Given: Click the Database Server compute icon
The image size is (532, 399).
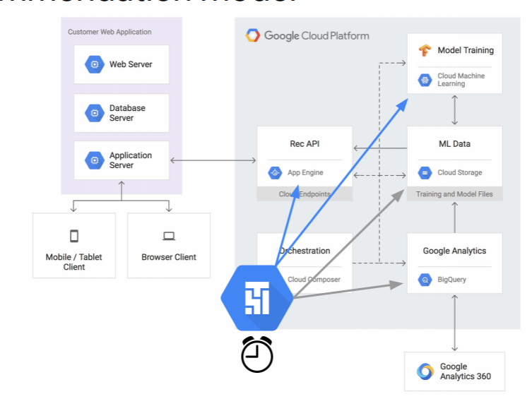Looking at the screenshot, I should pyautogui.click(x=95, y=113).
